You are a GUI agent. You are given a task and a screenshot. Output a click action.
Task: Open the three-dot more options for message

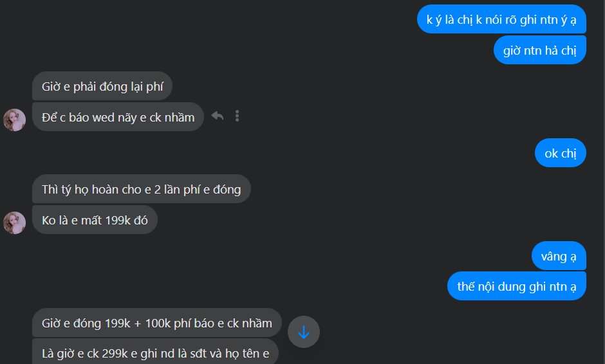click(237, 116)
